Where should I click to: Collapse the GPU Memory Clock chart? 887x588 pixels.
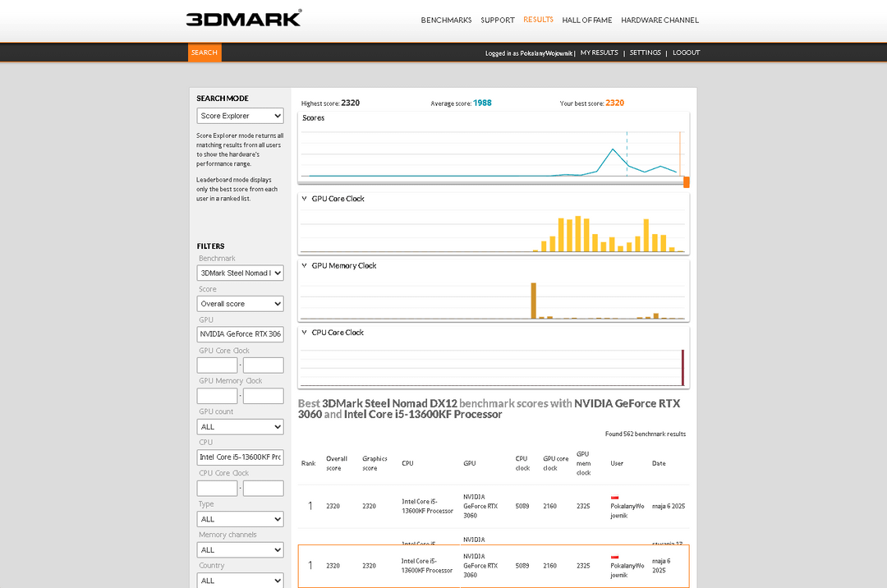(x=305, y=266)
